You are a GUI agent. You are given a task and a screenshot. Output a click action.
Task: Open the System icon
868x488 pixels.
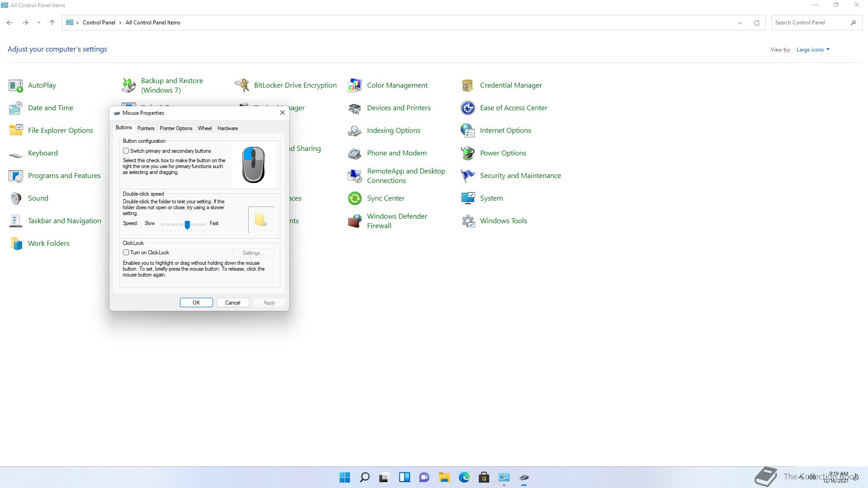(x=468, y=198)
